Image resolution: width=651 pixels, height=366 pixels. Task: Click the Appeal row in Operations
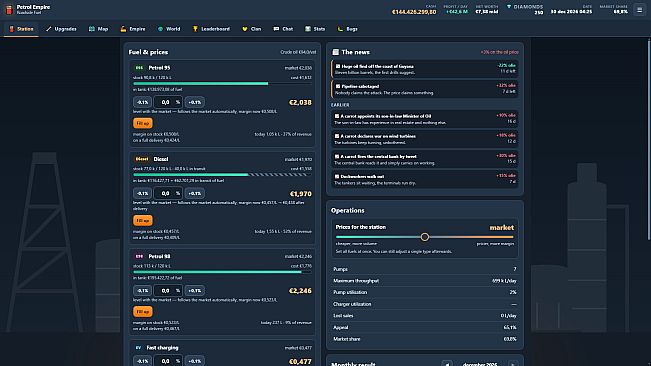pos(424,327)
